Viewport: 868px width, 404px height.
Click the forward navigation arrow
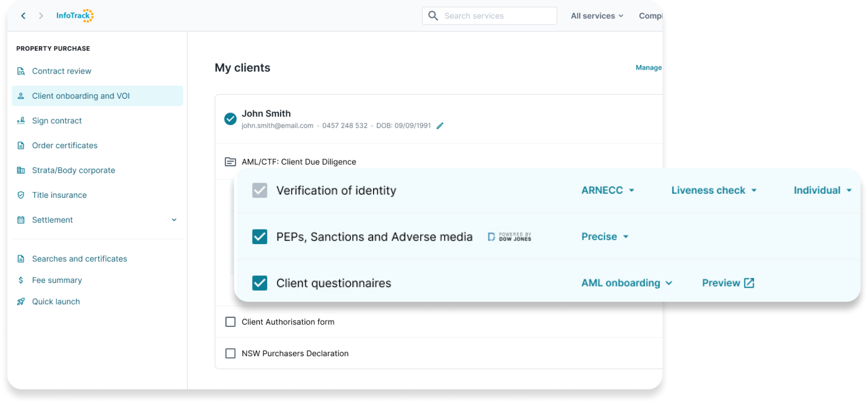pos(41,16)
